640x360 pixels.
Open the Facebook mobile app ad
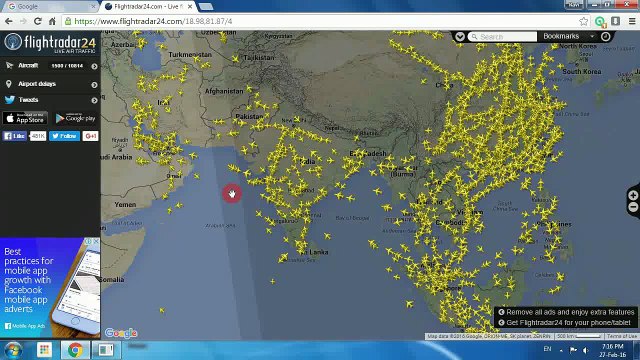pos(50,287)
